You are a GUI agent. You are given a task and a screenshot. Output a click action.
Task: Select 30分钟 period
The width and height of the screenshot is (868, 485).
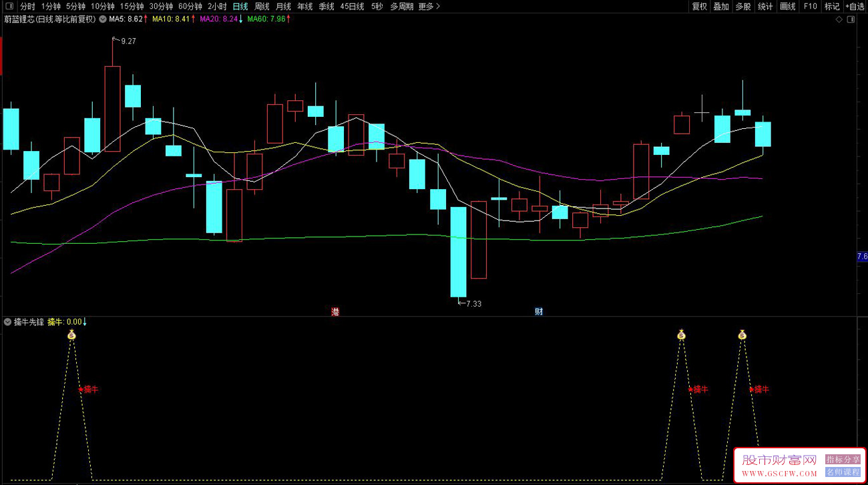point(162,6)
